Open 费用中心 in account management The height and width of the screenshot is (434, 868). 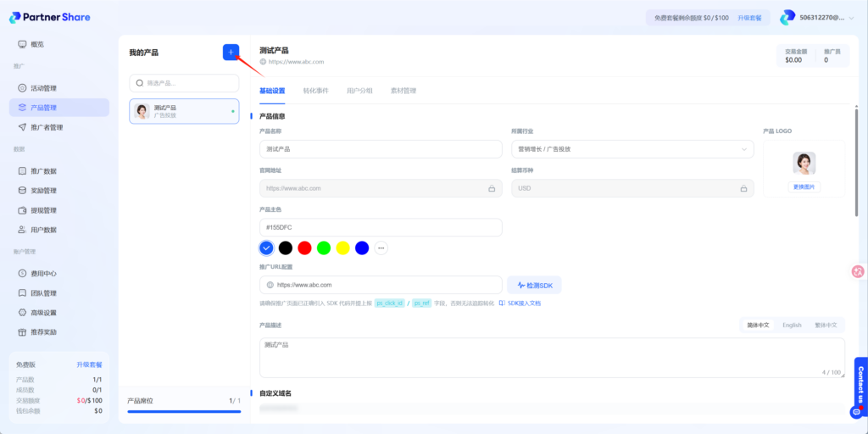click(43, 274)
